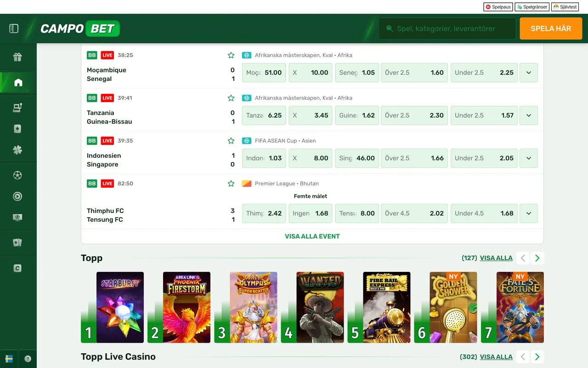The width and height of the screenshot is (588, 368).
Task: Open the gift promotions icon in sidebar
Action: [x=17, y=57]
